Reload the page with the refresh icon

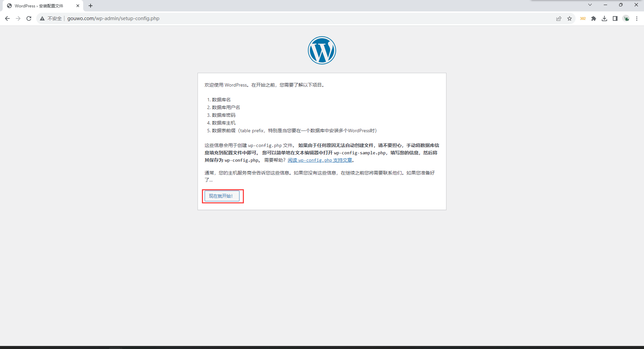29,18
